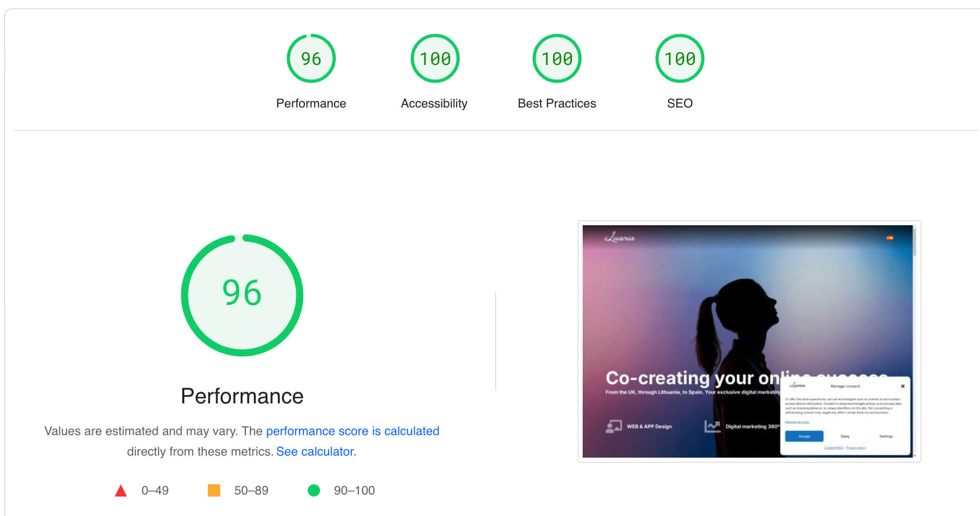Click the small 96 Performance gauge at top
Image resolution: width=980 pixels, height=516 pixels.
(311, 59)
